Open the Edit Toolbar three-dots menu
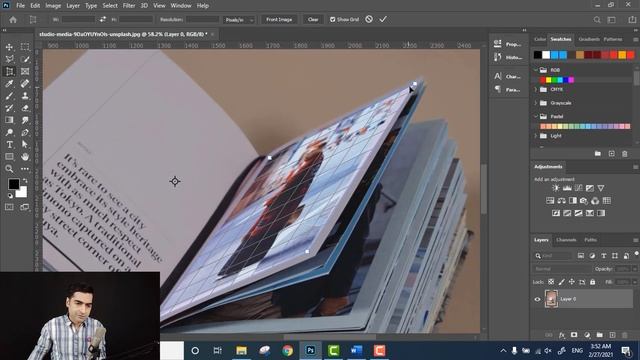This screenshot has height=360, width=640. tap(25, 169)
